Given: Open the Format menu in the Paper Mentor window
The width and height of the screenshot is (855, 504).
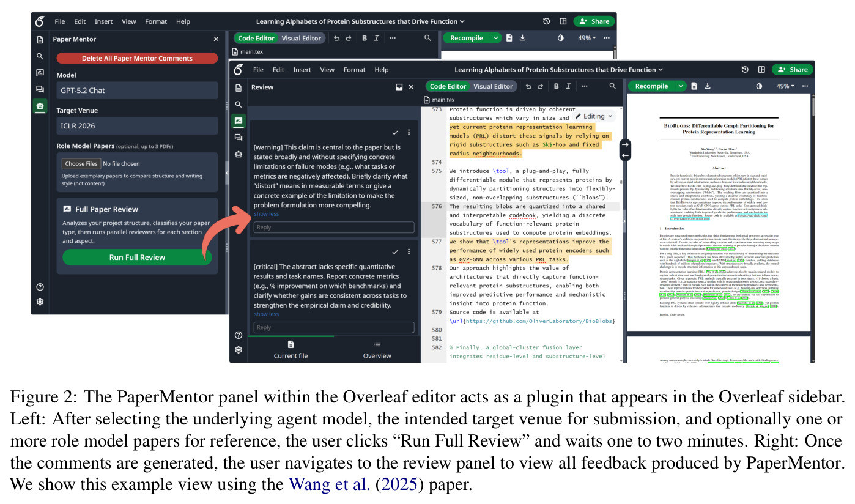Looking at the screenshot, I should tap(156, 21).
